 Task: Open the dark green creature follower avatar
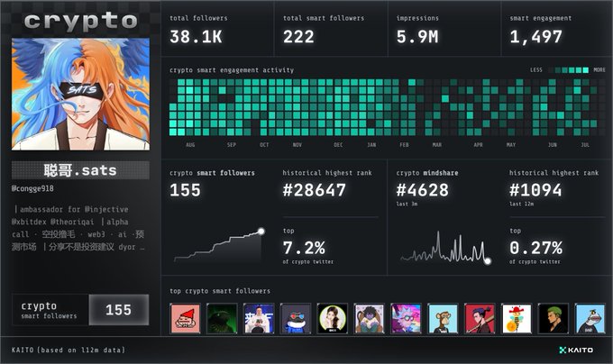[222, 319]
